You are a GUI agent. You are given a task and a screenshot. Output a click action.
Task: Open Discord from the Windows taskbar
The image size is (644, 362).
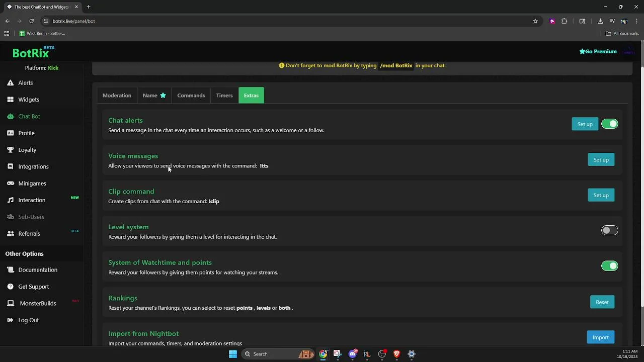tap(353, 354)
